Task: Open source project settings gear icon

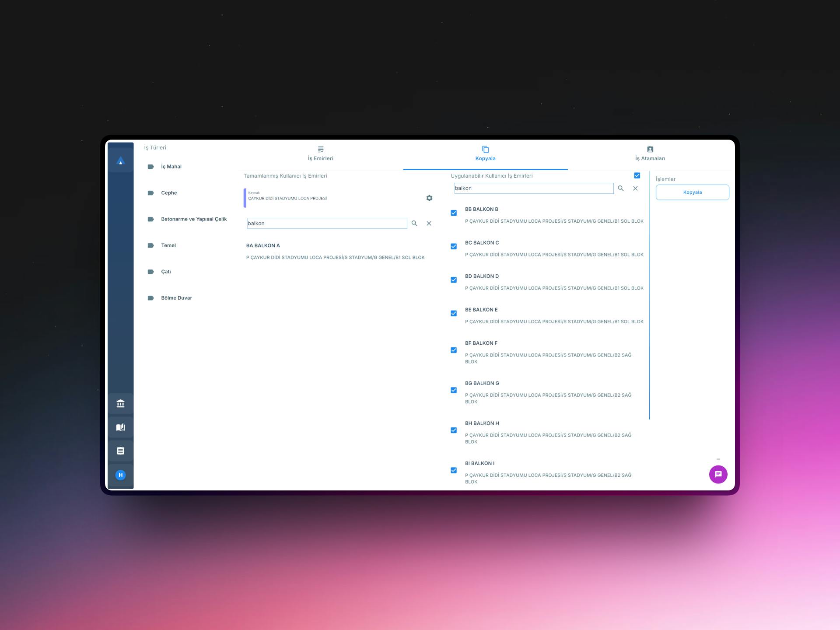Action: (429, 198)
